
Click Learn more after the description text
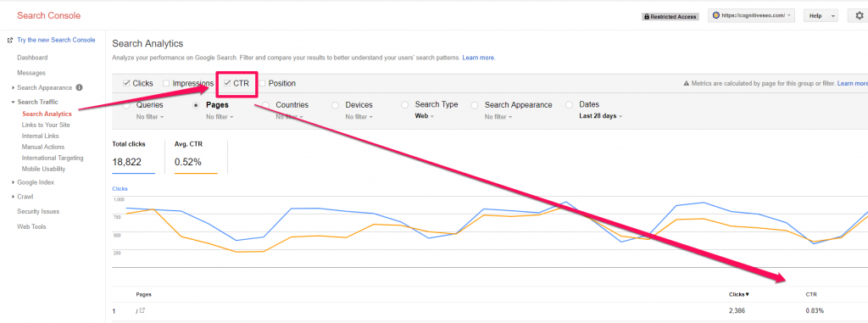point(479,58)
